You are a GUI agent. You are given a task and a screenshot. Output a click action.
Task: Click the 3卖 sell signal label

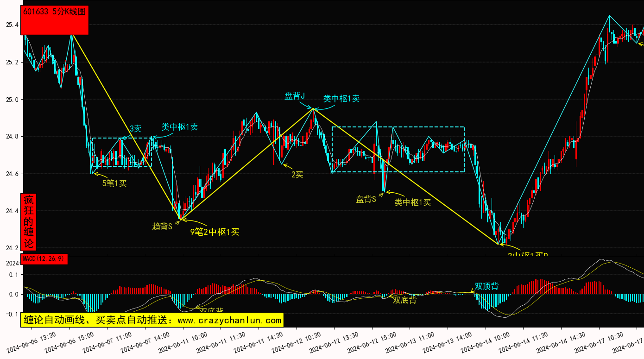[135, 129]
